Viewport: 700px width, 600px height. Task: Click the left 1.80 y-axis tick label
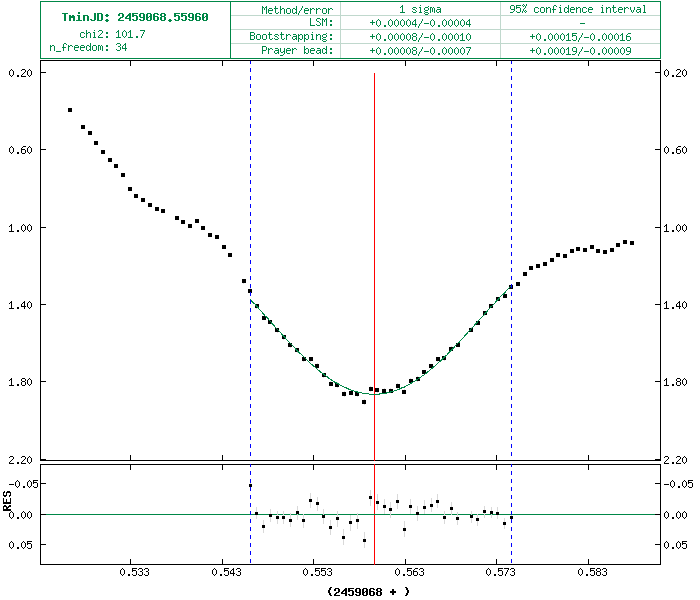tap(22, 382)
